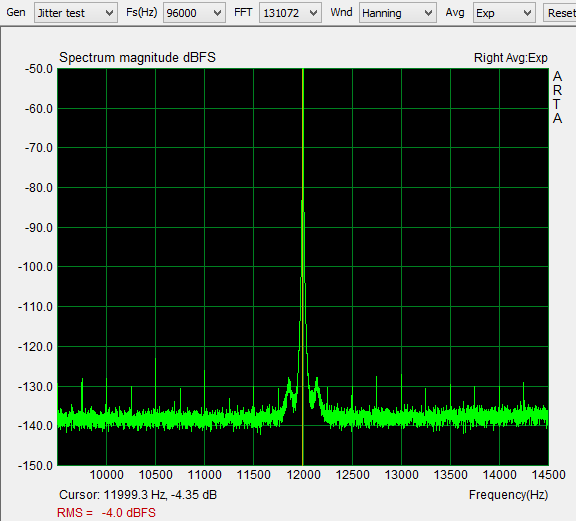Click the 14500 label on the frequency axis
The image size is (576, 521).
point(548,475)
